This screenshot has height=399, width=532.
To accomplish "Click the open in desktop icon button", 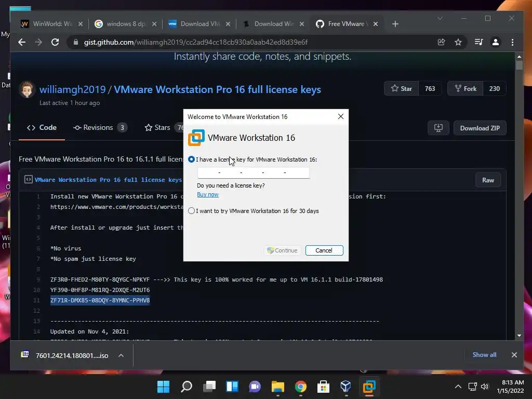I will click(438, 128).
